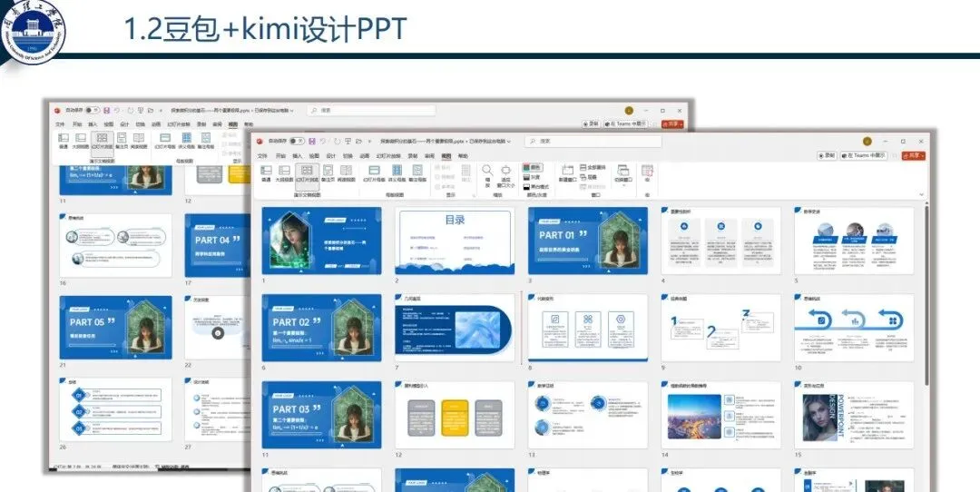Click Start From Beginning icon in front title bar
Image resolution: width=980 pixels, height=492 pixels.
point(348,142)
